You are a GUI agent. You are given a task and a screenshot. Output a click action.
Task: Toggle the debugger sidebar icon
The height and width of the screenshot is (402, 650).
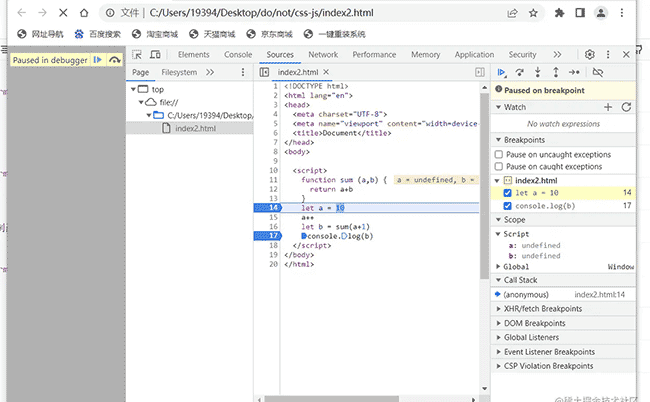(x=480, y=73)
